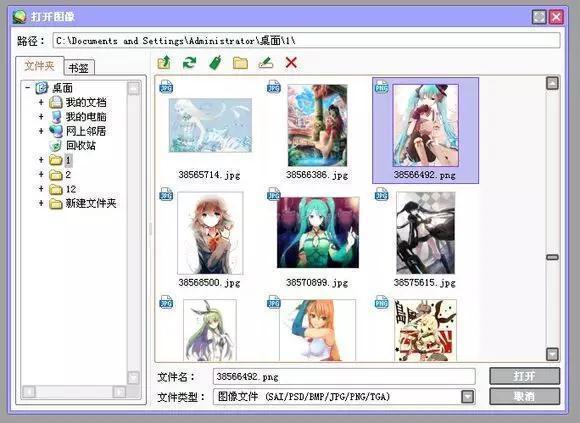Expand 我的文档 tree node
580x423 pixels.
pos(41,102)
